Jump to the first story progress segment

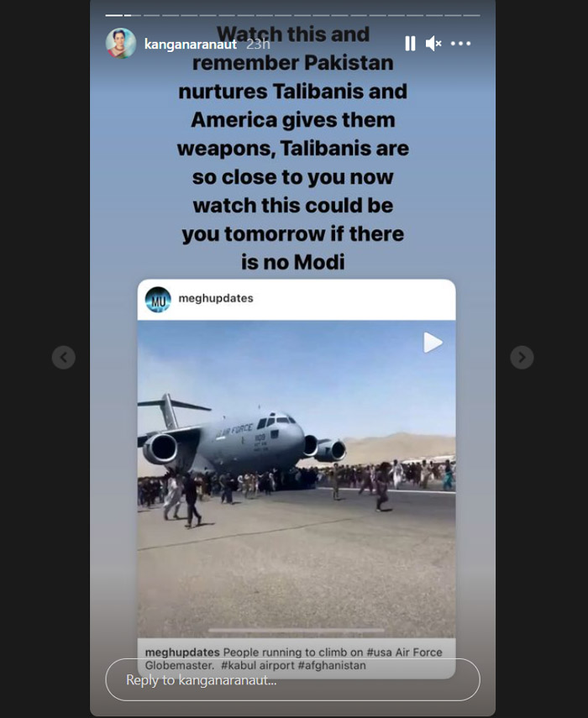114,16
